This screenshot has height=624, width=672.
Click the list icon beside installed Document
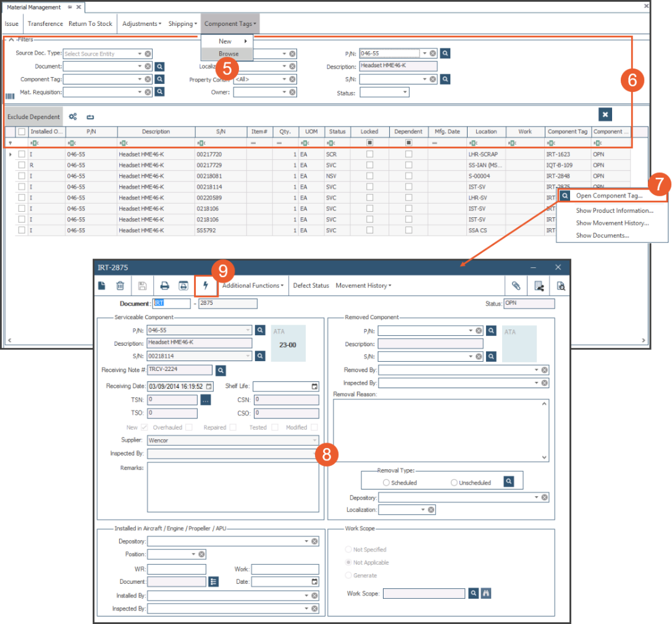(214, 581)
